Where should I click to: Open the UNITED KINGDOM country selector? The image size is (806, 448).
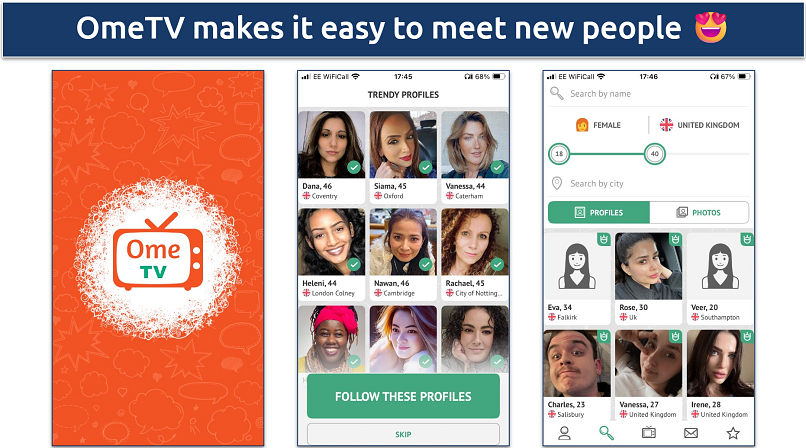(x=700, y=125)
